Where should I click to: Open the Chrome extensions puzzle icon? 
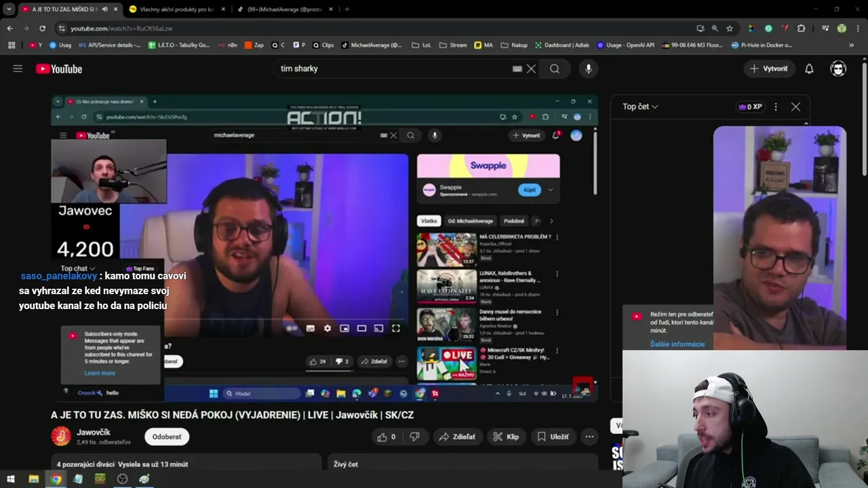coord(802,28)
